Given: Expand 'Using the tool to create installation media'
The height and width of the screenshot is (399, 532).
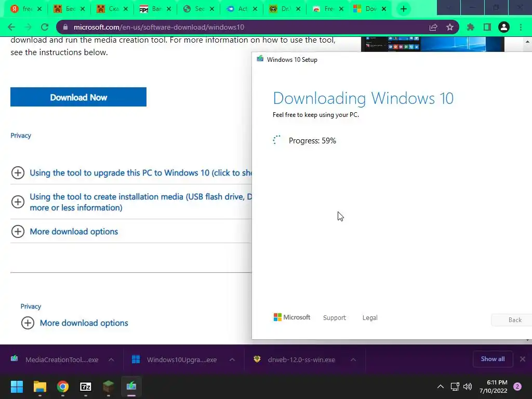Looking at the screenshot, I should [131, 202].
